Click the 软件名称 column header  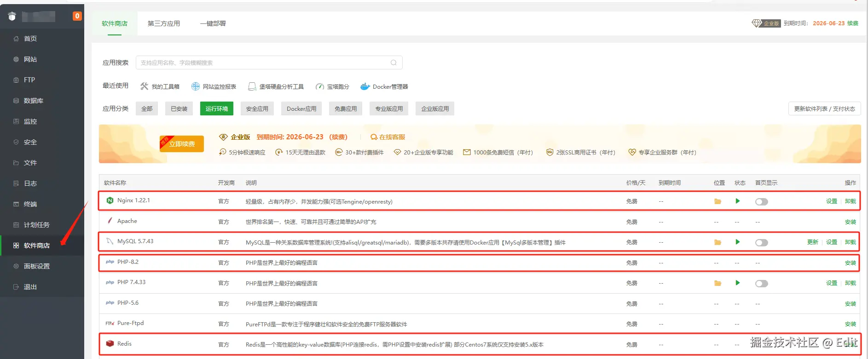[115, 183]
